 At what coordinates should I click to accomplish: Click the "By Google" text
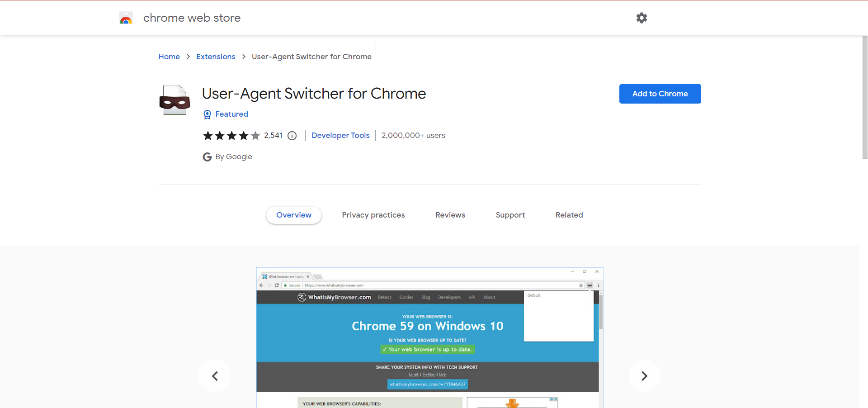point(234,157)
